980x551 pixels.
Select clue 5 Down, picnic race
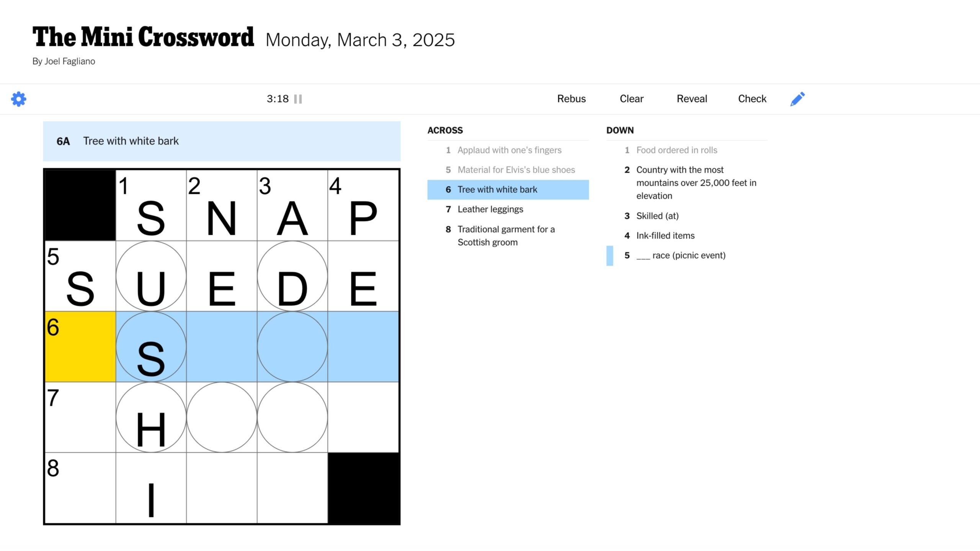pyautogui.click(x=680, y=256)
